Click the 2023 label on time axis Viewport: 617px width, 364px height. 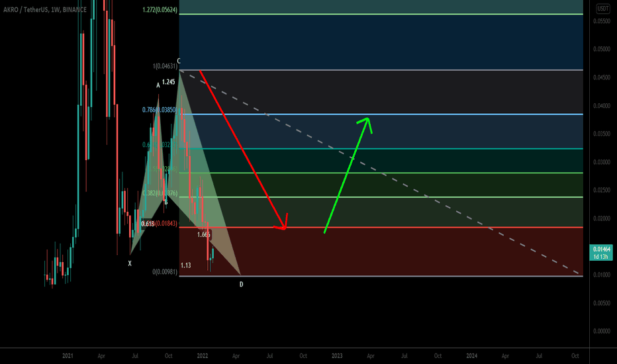click(337, 356)
